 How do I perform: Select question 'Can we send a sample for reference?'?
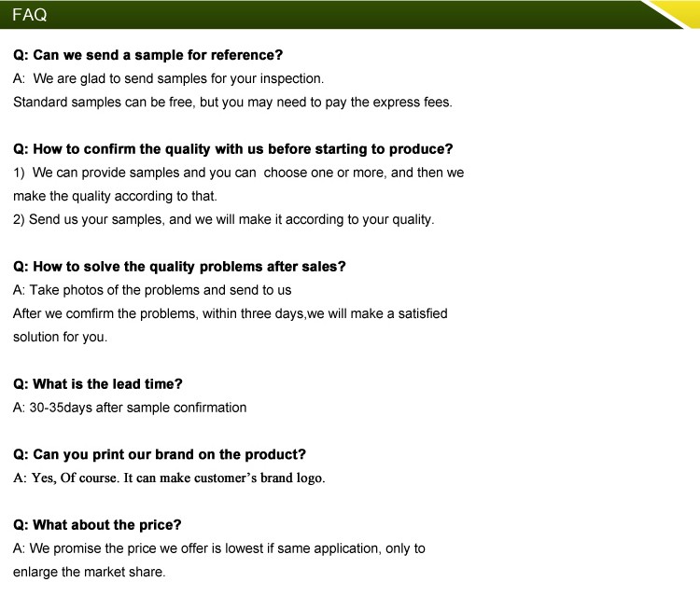point(148,55)
